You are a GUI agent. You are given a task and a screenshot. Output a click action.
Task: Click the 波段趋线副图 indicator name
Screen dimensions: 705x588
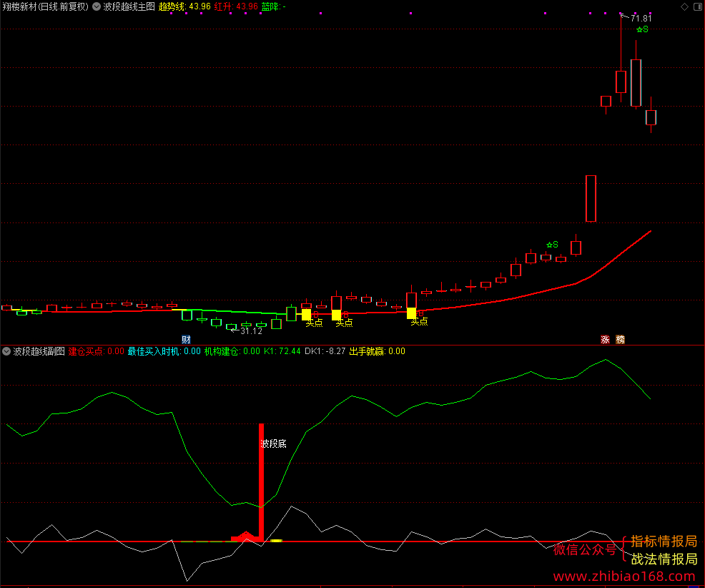pos(39,351)
